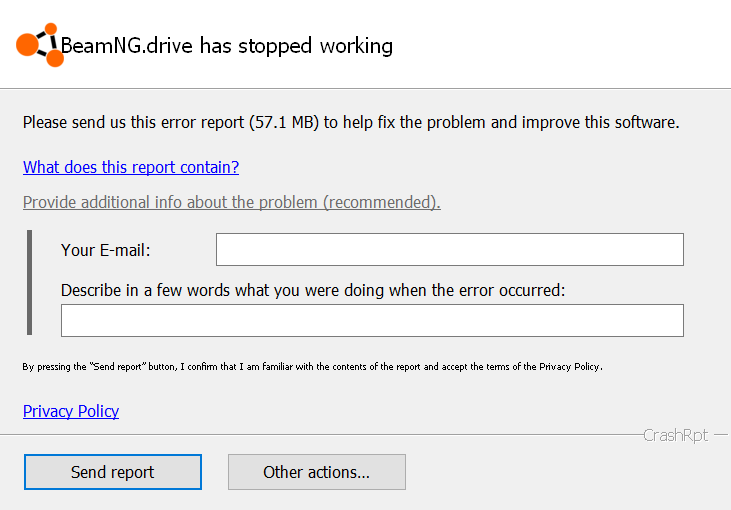Click the error description text box
This screenshot has width=731, height=510.
372,320
